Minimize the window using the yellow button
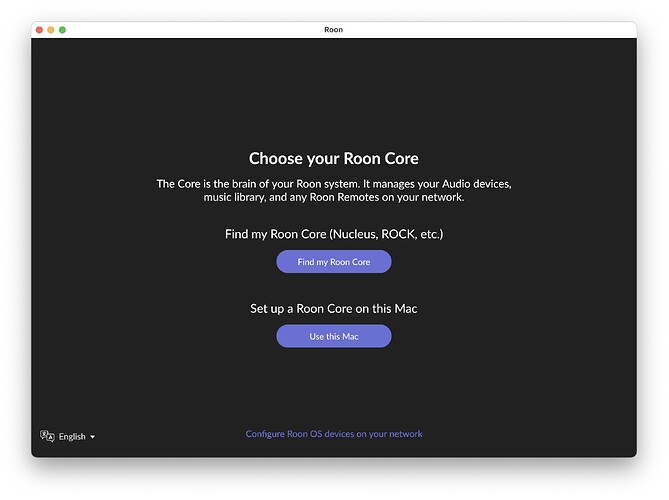 pos(51,30)
